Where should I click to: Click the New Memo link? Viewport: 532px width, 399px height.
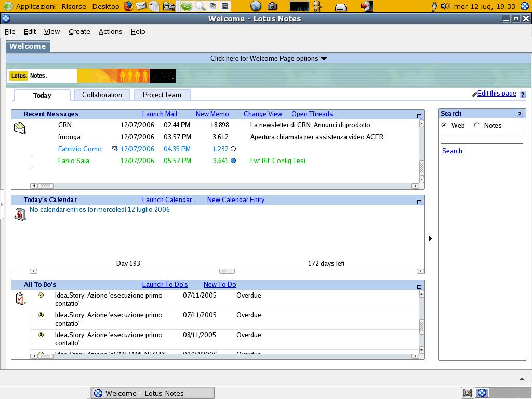coord(212,114)
